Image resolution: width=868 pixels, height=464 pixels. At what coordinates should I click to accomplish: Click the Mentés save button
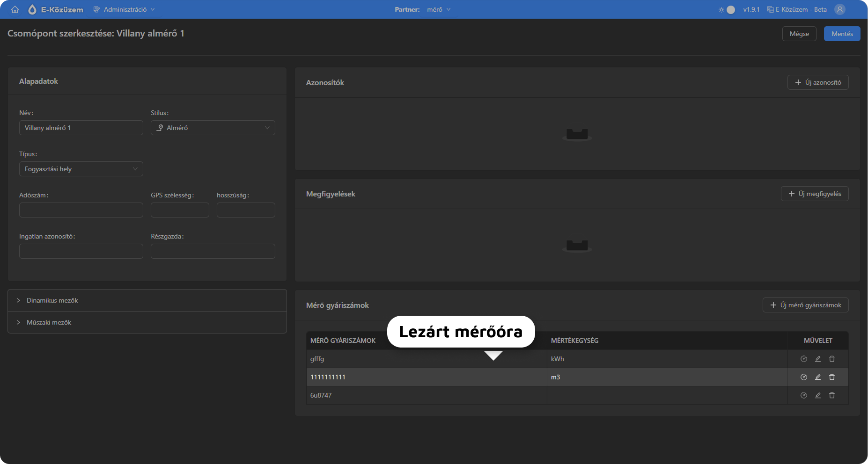[x=842, y=34]
